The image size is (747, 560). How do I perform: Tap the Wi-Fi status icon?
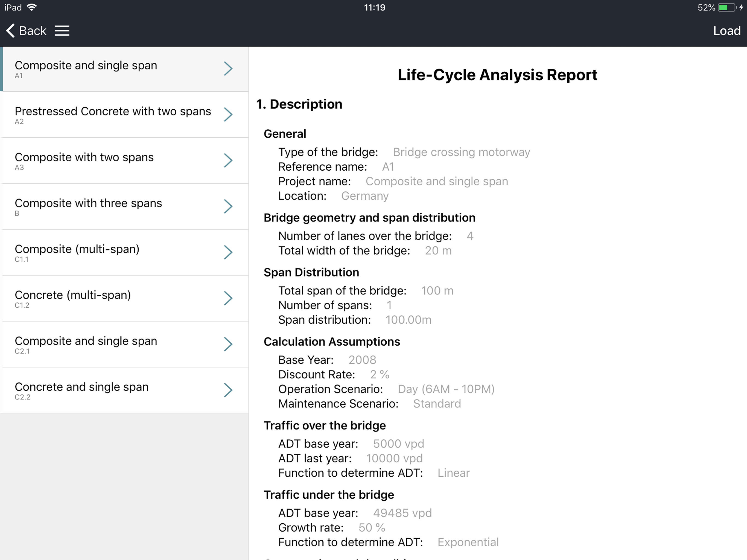(32, 7)
